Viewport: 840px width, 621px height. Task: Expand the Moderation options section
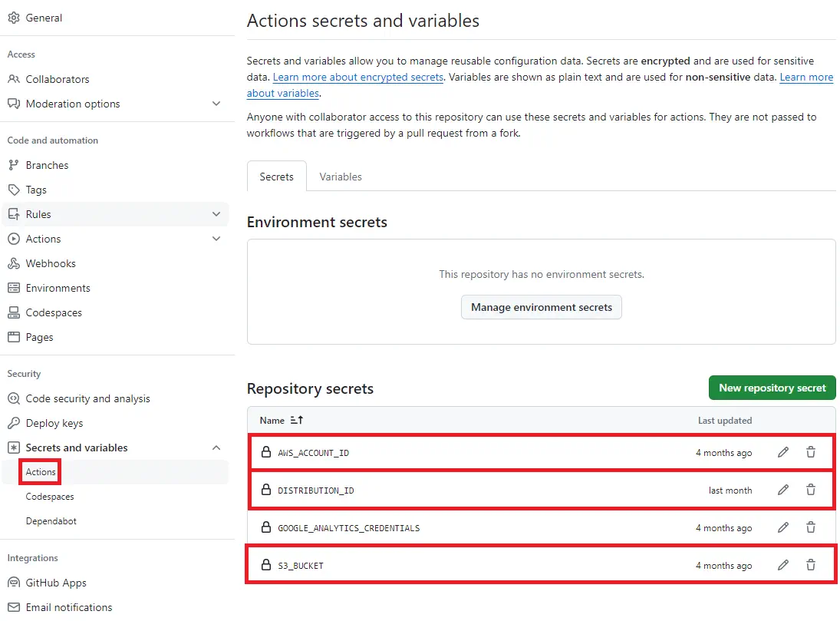tap(216, 104)
